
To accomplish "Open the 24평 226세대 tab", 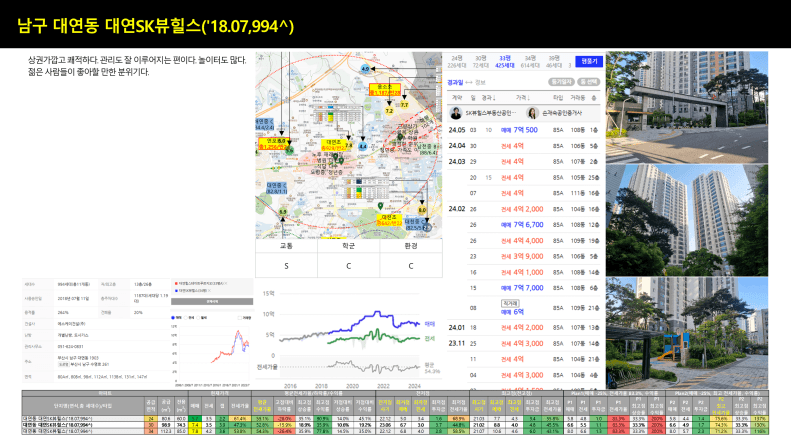I will pyautogui.click(x=457, y=62).
